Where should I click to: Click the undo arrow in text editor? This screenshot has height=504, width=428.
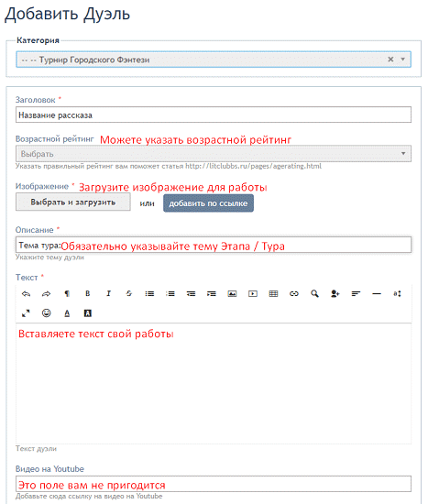click(26, 293)
